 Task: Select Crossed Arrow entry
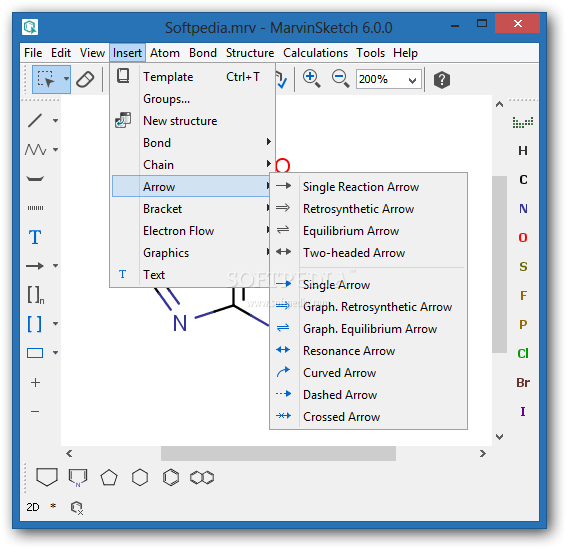pyautogui.click(x=368, y=417)
